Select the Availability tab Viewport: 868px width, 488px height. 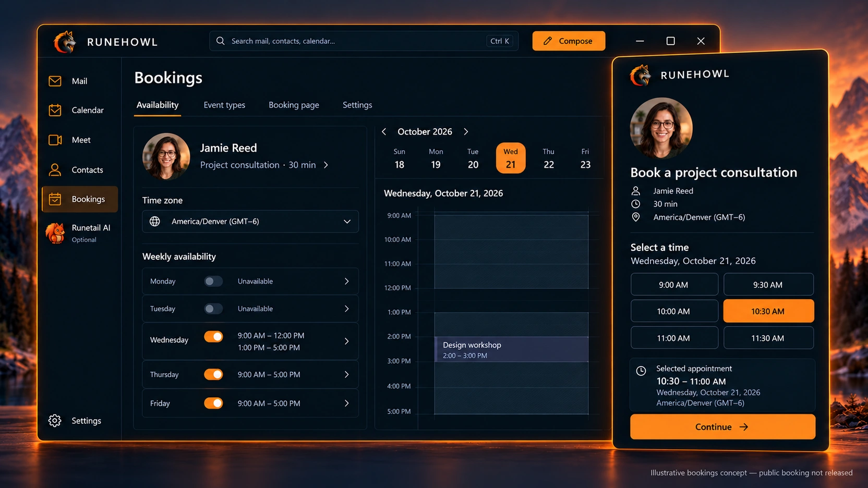click(158, 105)
